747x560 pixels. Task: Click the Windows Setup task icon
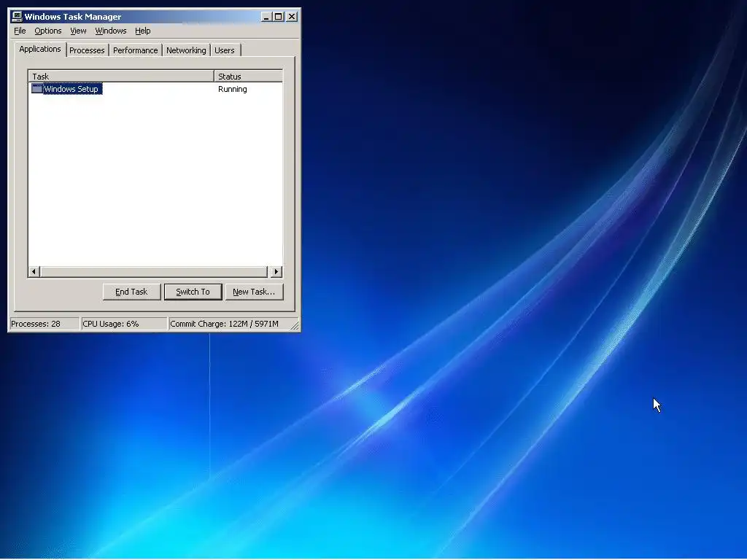click(x=37, y=89)
